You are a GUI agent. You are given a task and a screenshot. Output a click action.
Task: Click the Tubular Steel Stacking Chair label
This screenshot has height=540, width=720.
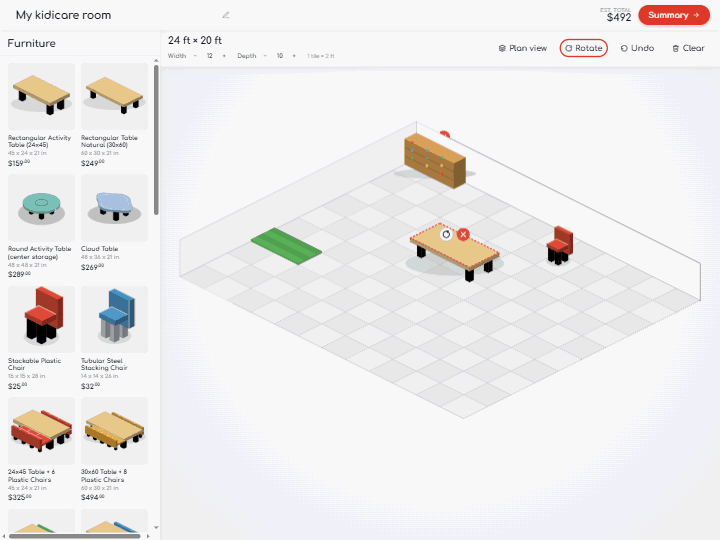[x=104, y=364]
